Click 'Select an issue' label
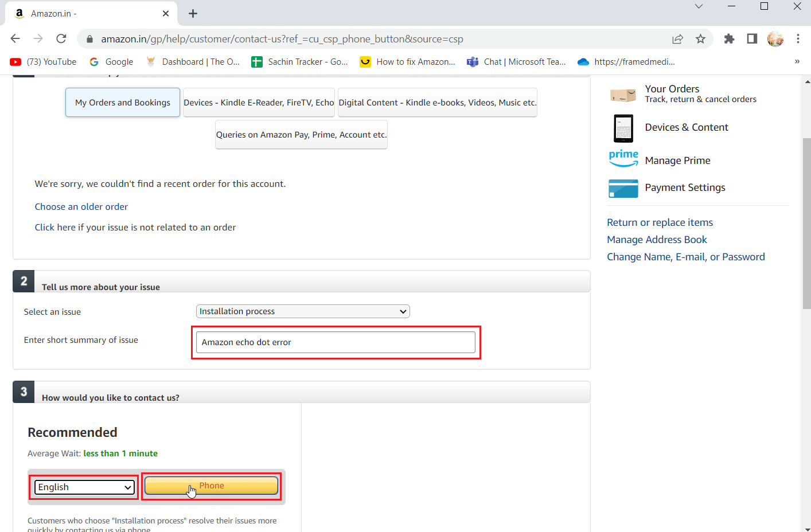 click(52, 312)
